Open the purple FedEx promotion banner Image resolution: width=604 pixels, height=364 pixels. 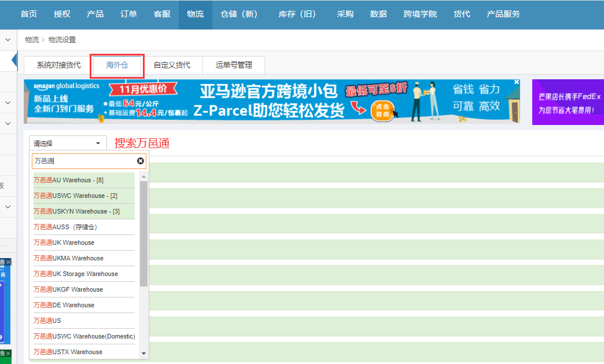(x=568, y=102)
